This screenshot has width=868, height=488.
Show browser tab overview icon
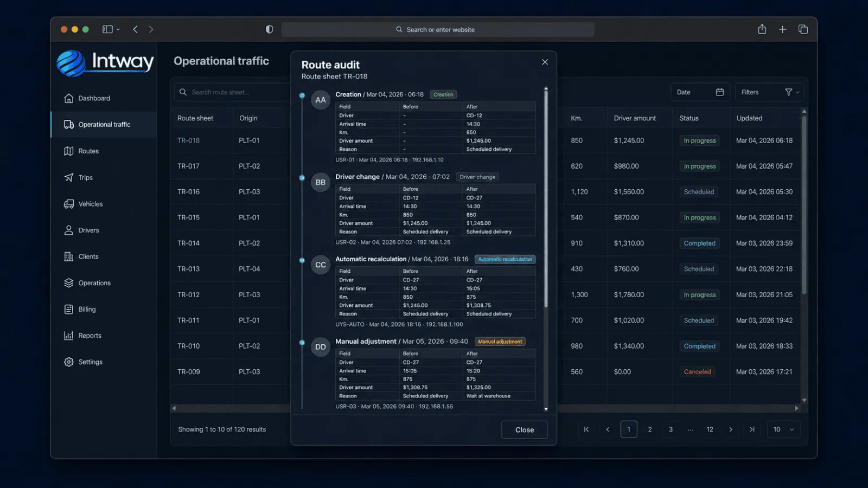[803, 29]
